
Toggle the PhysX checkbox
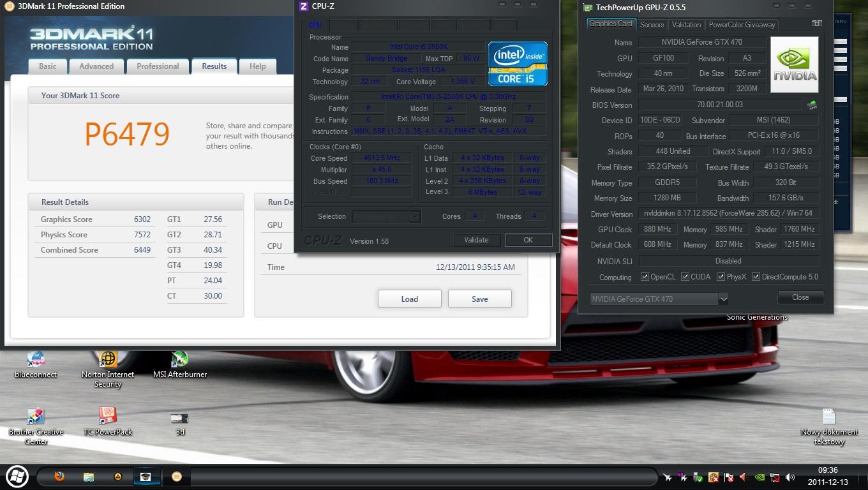[x=721, y=277]
